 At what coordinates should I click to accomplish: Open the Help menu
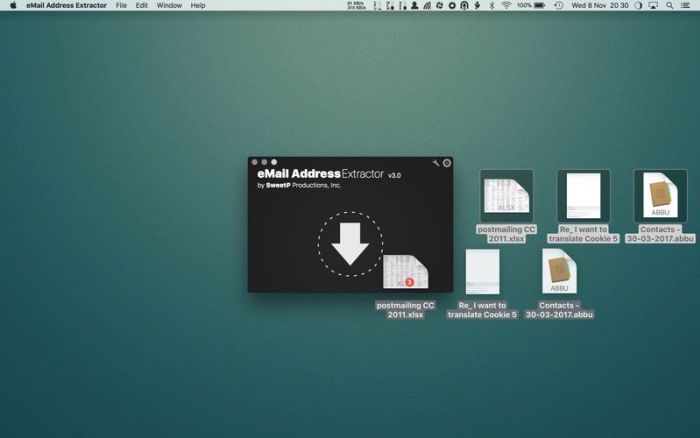click(198, 5)
